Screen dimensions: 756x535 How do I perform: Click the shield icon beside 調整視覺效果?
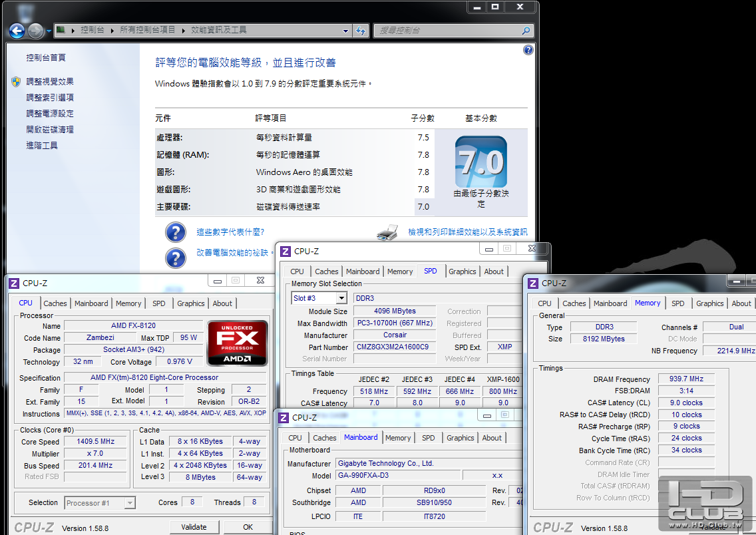coord(16,81)
